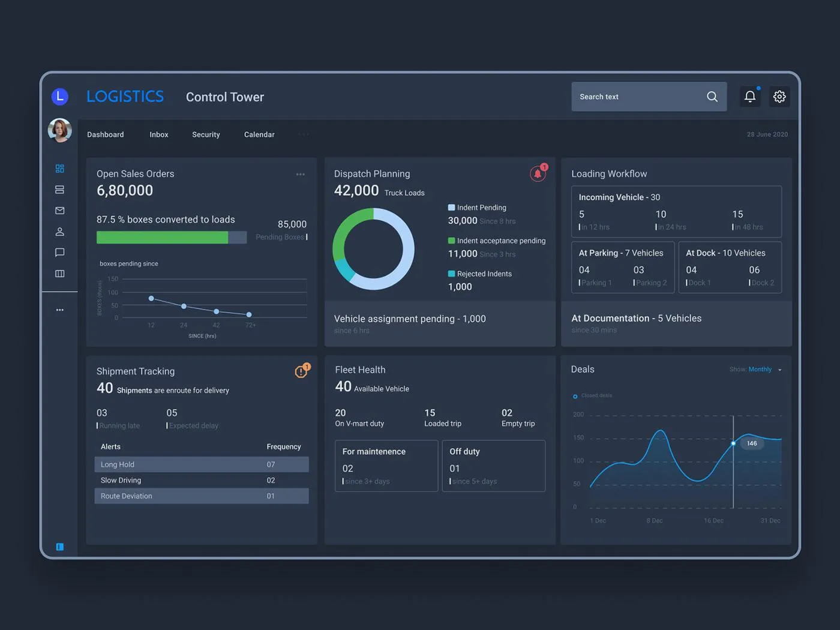Click the 03 Running late count
Image resolution: width=840 pixels, height=630 pixels.
click(102, 413)
